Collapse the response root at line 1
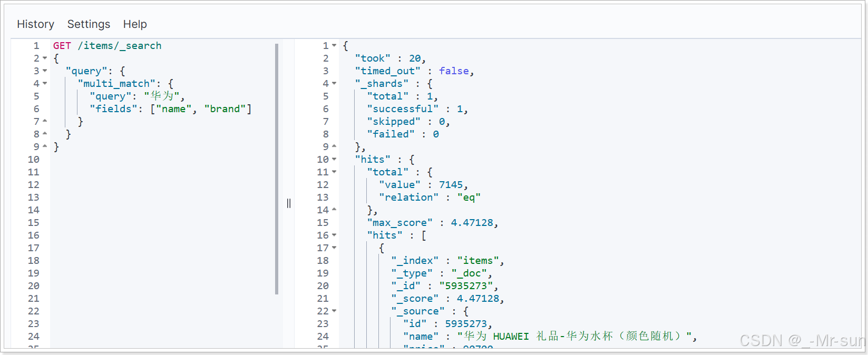868x355 pixels. click(x=334, y=46)
